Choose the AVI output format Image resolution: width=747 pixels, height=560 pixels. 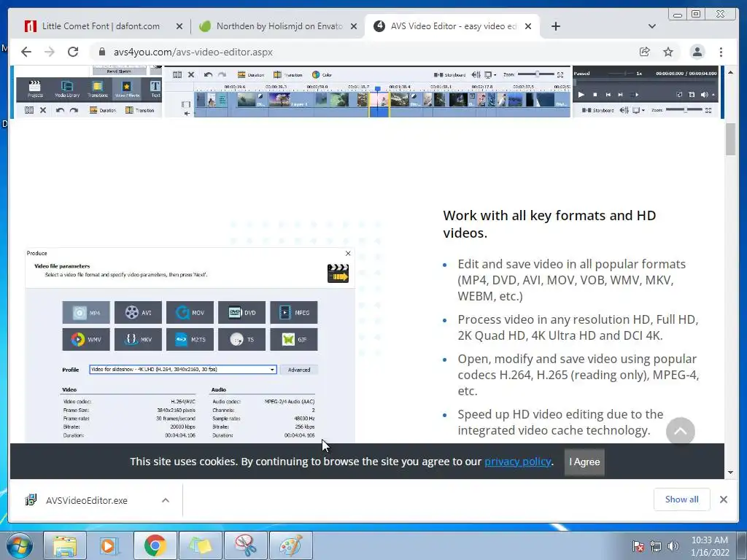(138, 313)
